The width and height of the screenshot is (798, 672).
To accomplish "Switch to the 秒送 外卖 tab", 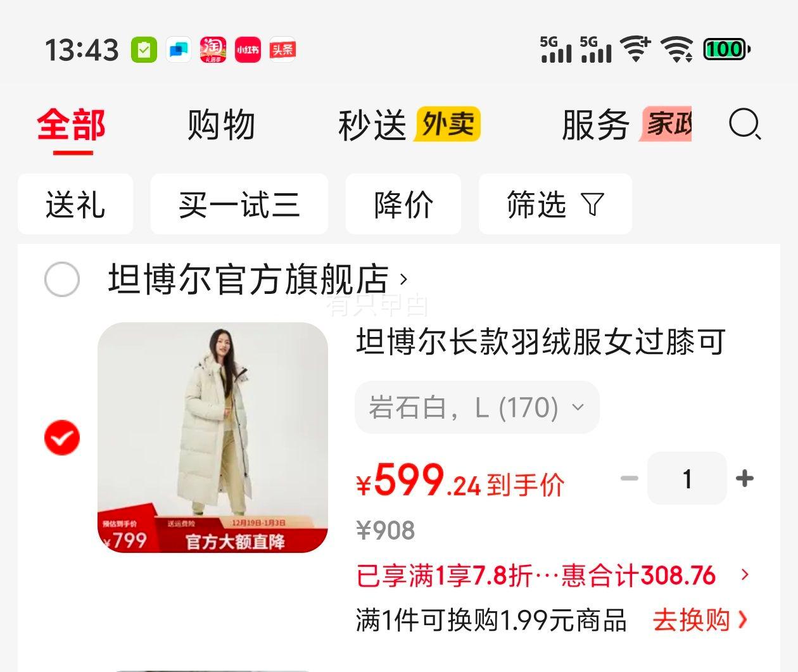I will [409, 125].
